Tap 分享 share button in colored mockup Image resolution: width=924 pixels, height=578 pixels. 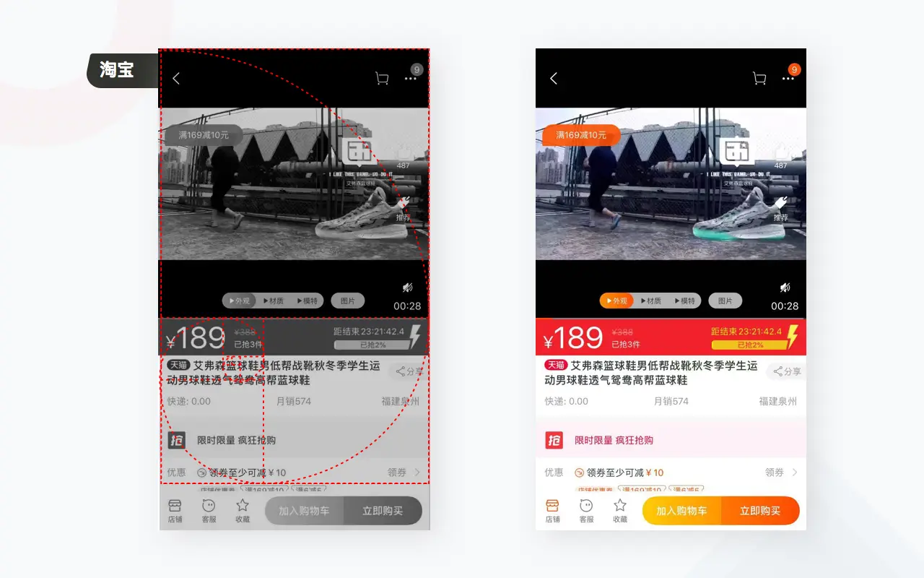pos(786,371)
